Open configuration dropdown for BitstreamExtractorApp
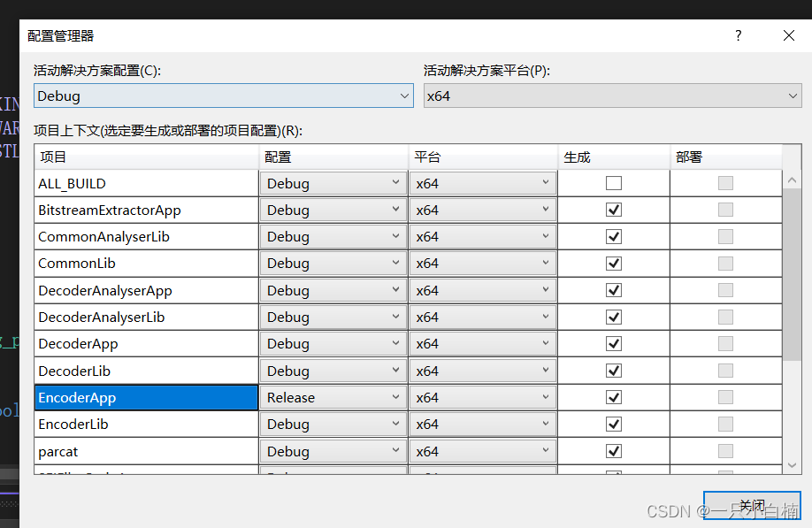 333,210
